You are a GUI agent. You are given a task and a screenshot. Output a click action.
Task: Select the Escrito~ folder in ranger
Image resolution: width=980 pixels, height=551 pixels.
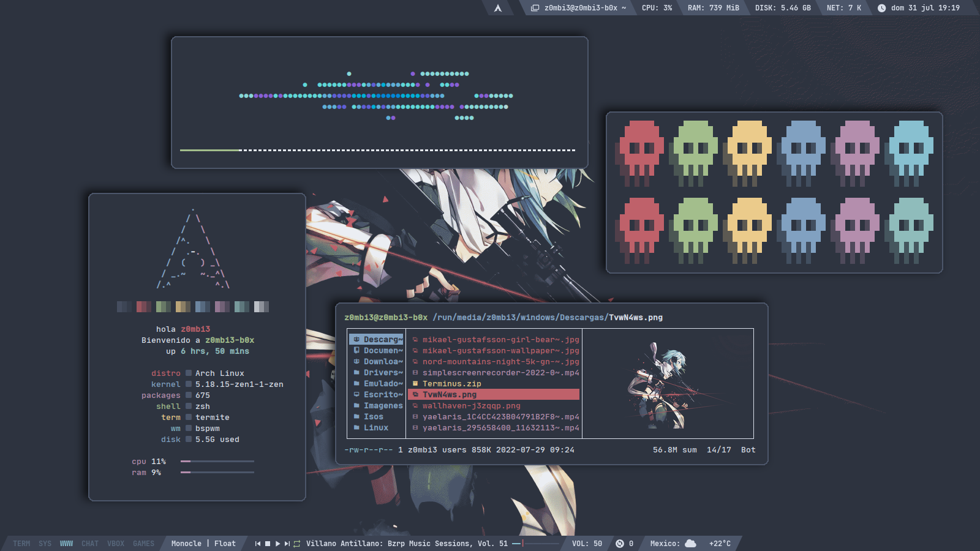coord(377,394)
